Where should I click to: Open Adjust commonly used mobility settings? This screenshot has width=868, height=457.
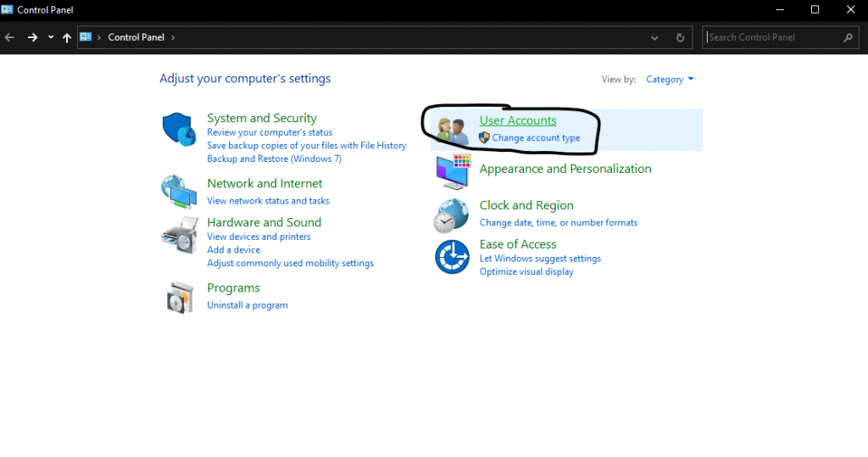(x=290, y=263)
